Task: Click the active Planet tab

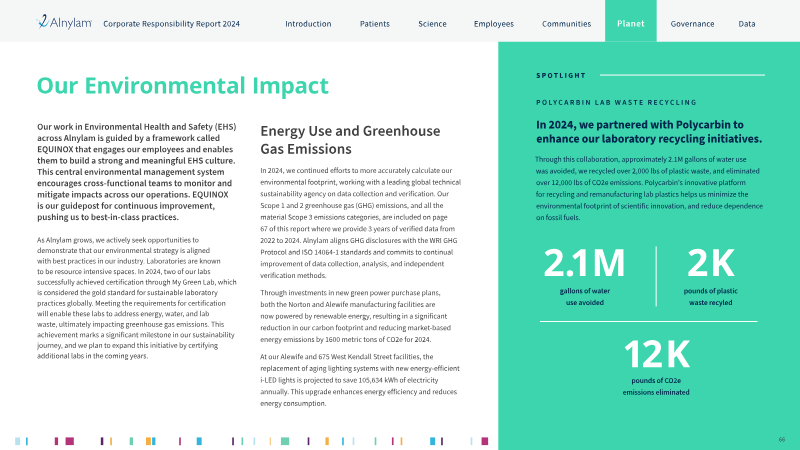Action: (631, 21)
